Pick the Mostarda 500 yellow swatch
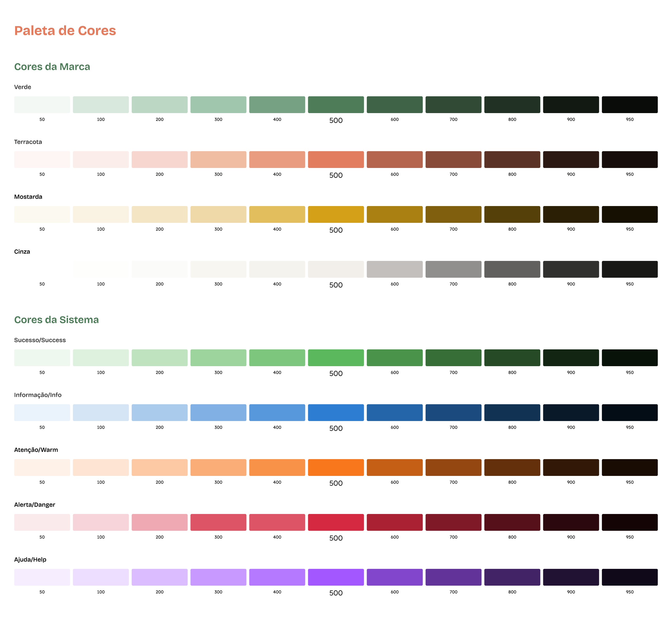Screen dimensions: 672x617 pyautogui.click(x=336, y=214)
